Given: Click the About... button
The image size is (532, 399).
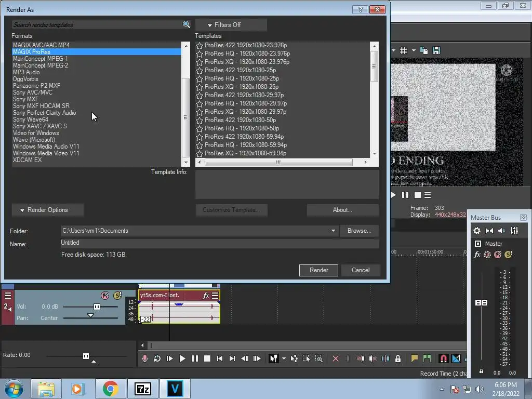Looking at the screenshot, I should point(342,210).
